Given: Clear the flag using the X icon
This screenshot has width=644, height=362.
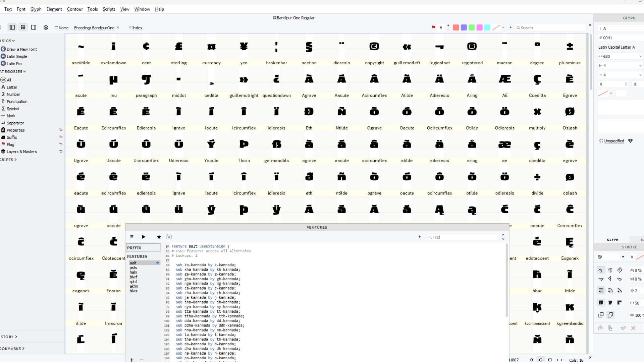Looking at the screenshot, I should (441, 27).
